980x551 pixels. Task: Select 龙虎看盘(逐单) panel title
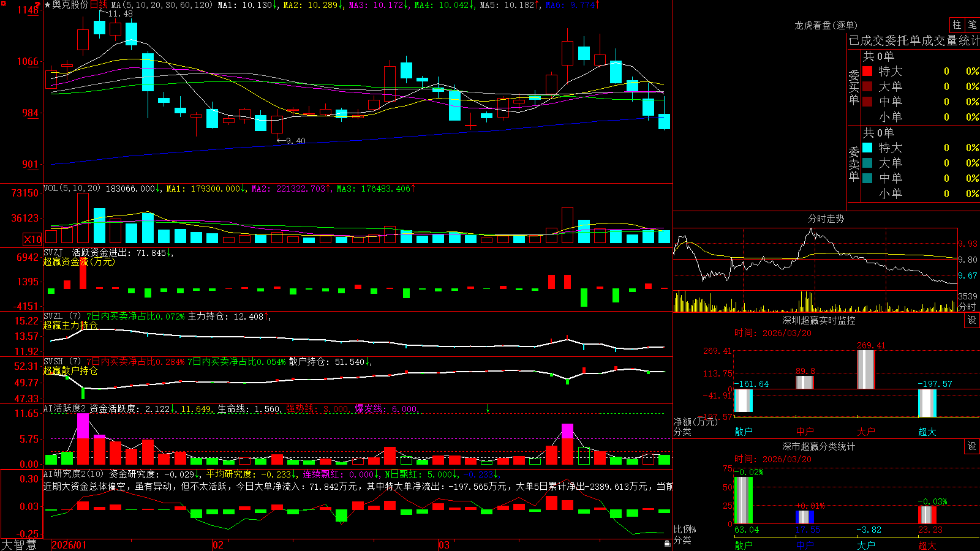(826, 25)
